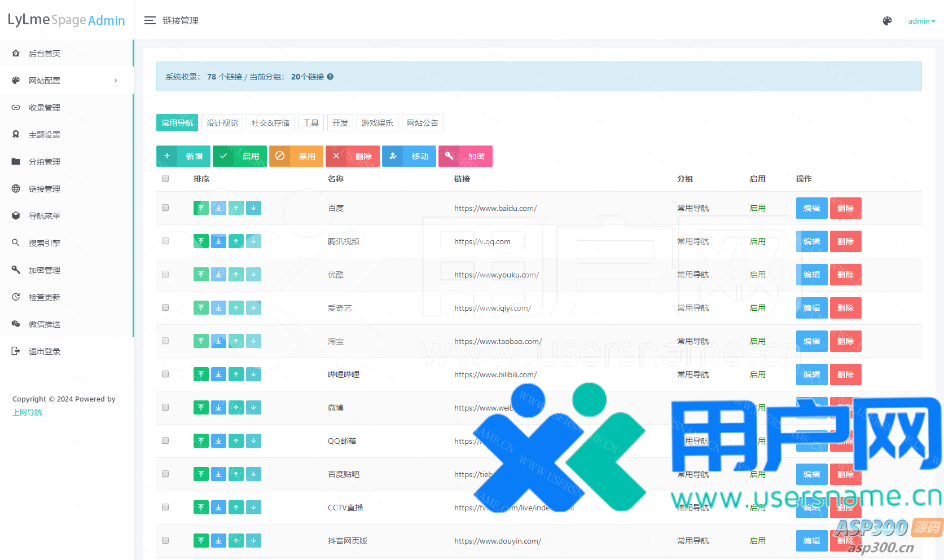Delete the 淘宝 link entry

845,341
